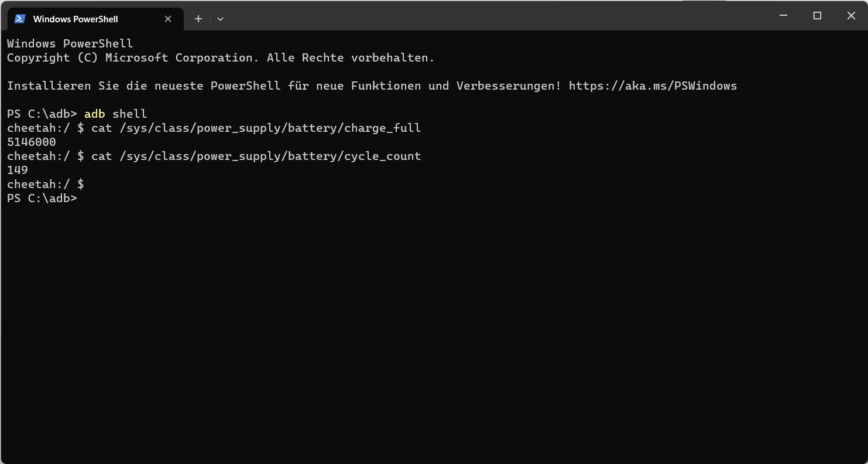This screenshot has width=868, height=464.
Task: Click the 'adb shell' command text
Action: pos(116,114)
